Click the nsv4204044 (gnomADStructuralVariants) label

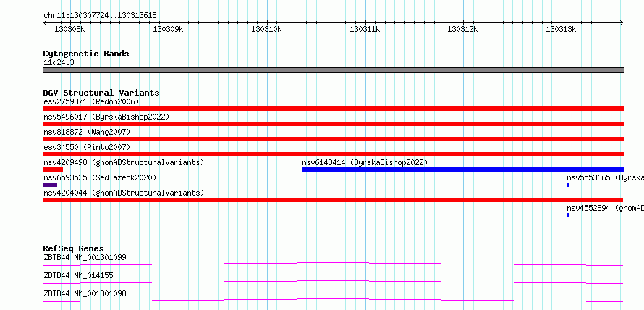pos(124,193)
